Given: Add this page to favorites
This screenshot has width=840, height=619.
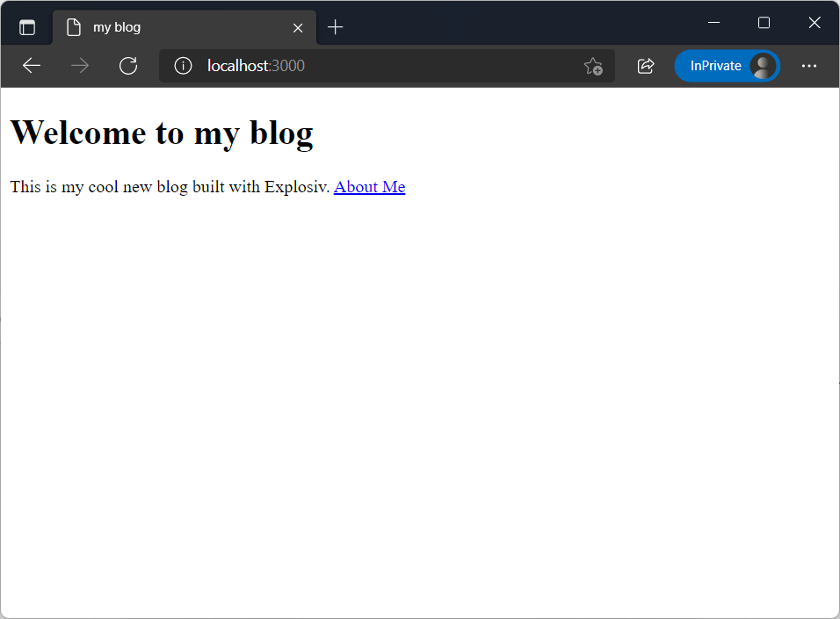Looking at the screenshot, I should tap(594, 66).
